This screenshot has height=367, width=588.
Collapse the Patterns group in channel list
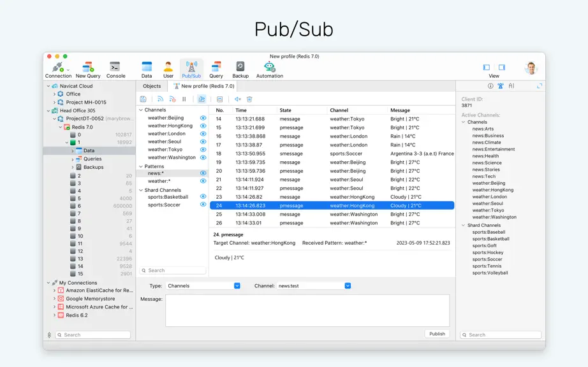coord(141,166)
